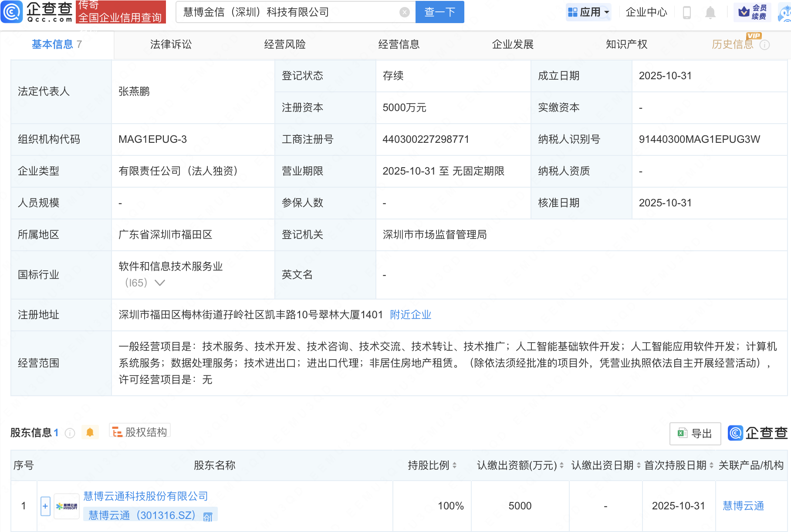Toggle sorting on the 认缴出资额 column
The width and height of the screenshot is (791, 532).
(x=561, y=465)
